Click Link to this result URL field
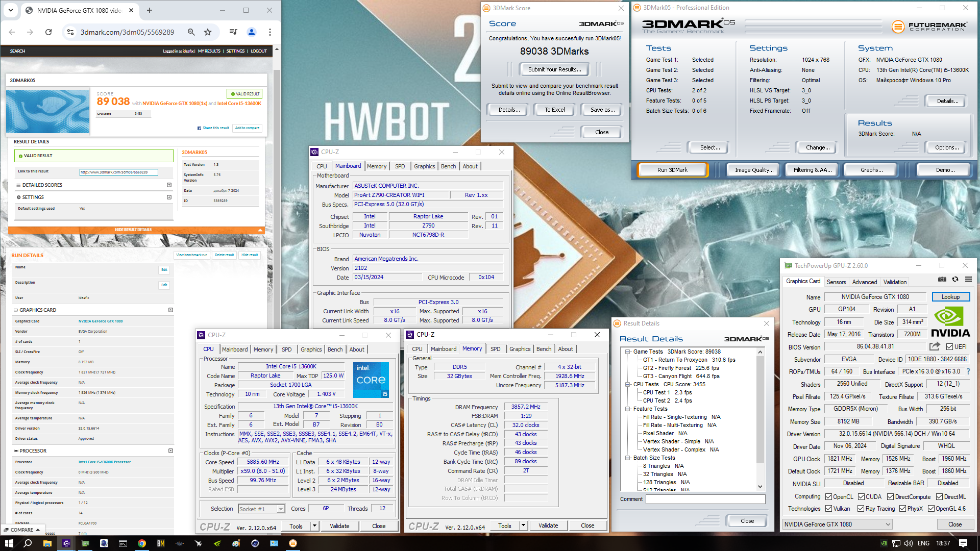Screen dimensions: 980x551 click(x=118, y=172)
